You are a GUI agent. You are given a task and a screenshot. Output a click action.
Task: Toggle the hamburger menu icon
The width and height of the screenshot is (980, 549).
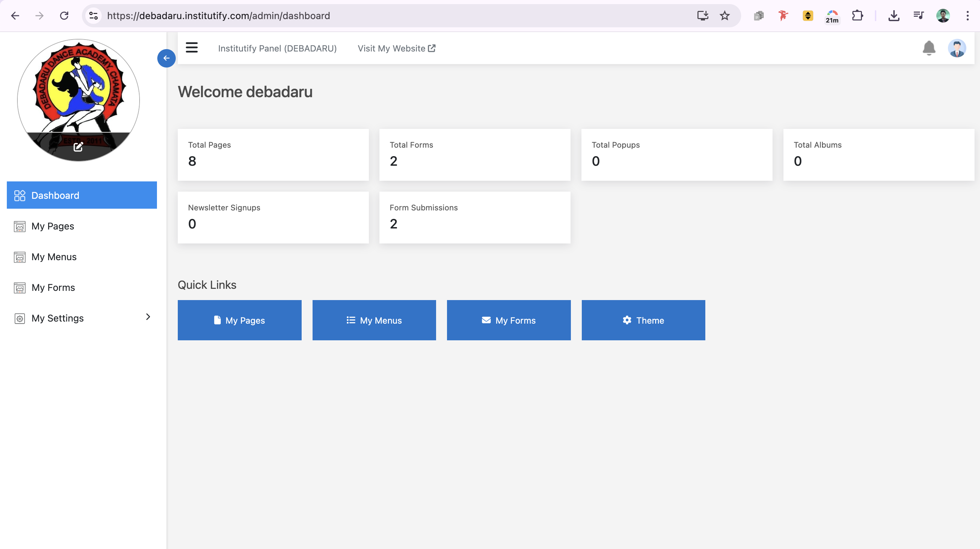(192, 48)
